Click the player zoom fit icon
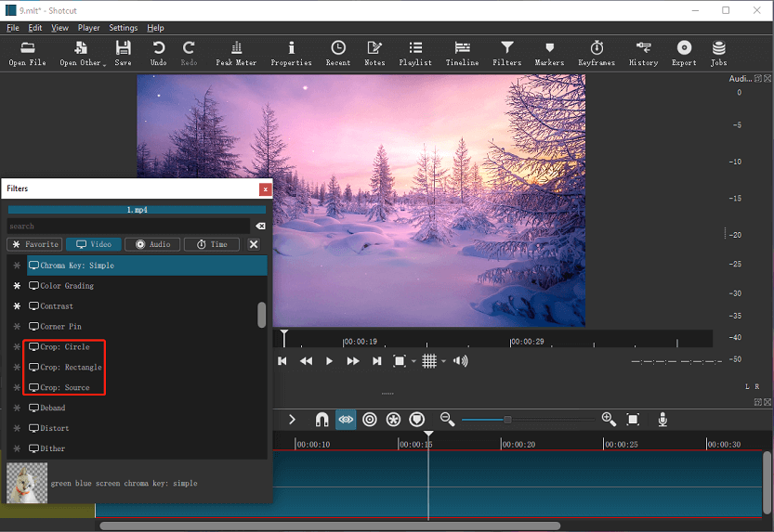Viewport: 774px width, 532px height. [400, 361]
